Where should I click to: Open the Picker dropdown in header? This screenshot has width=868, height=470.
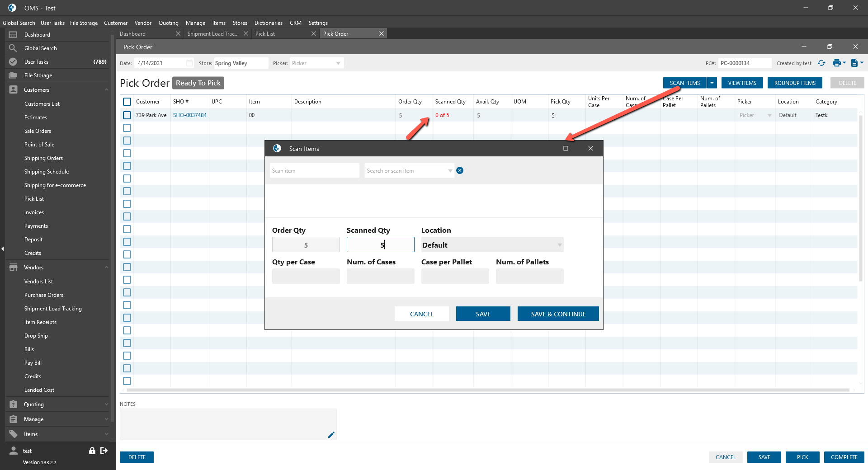click(338, 63)
